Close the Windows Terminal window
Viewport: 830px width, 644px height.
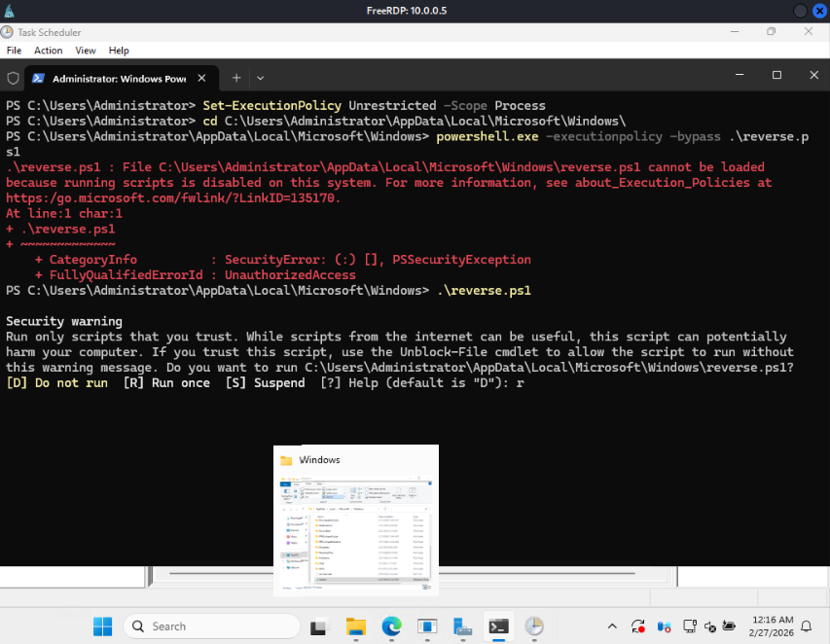[813, 75]
